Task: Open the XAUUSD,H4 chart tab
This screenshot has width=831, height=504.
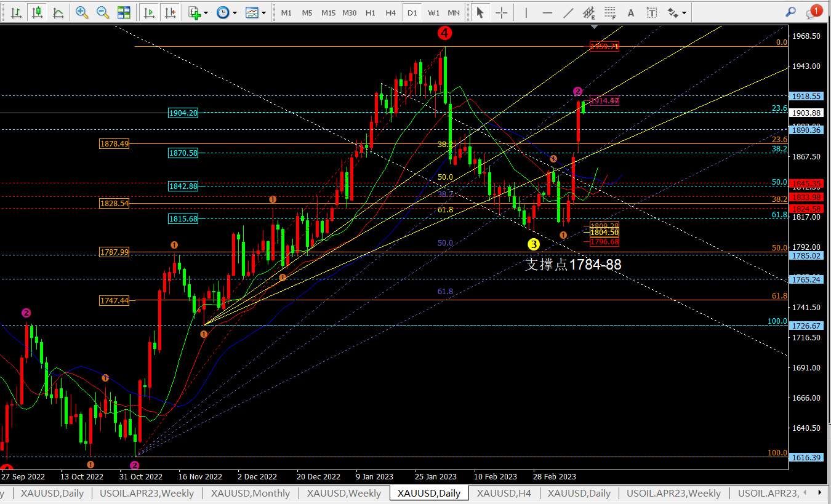Action: pyautogui.click(x=504, y=493)
